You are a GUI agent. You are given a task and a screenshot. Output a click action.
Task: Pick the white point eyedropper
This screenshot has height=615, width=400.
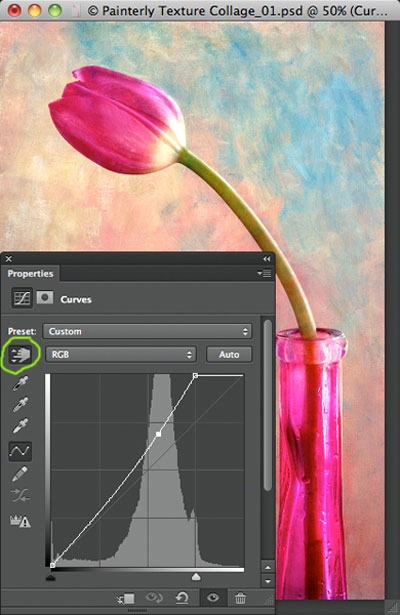[x=20, y=426]
